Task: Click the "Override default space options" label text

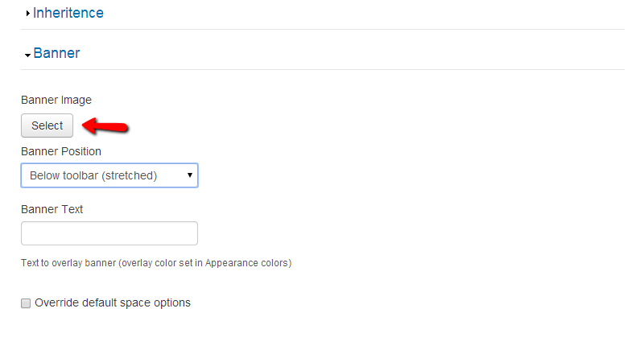Action: 113,302
